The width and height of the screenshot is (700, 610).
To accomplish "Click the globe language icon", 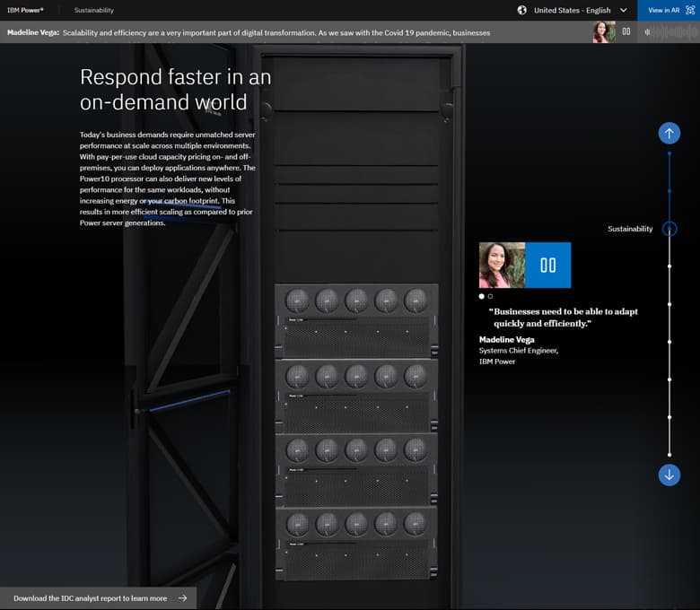I will pyautogui.click(x=522, y=10).
